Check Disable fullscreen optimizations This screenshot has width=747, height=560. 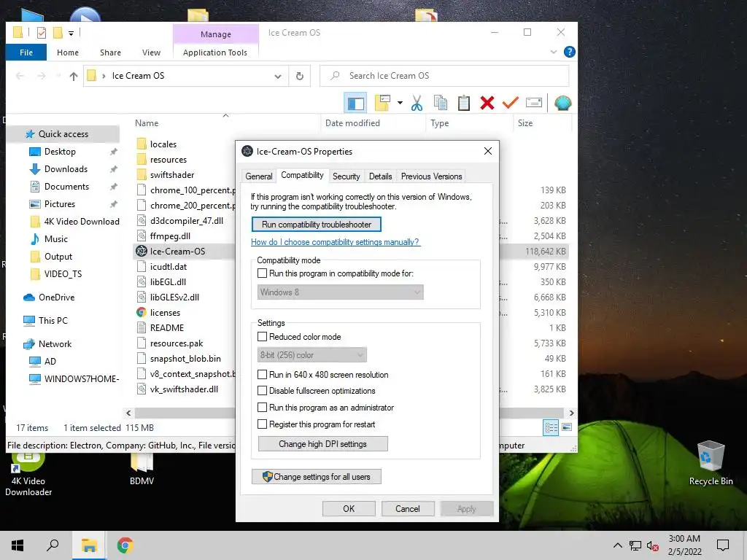tap(262, 391)
